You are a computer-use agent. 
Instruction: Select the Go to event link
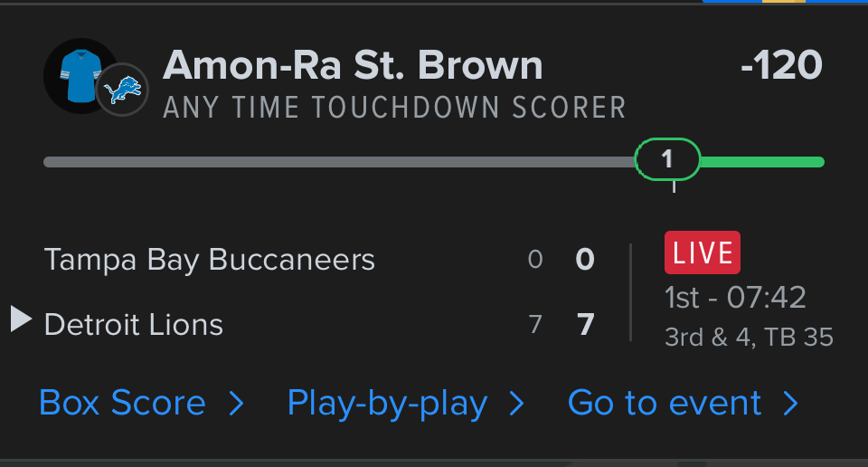tap(665, 403)
